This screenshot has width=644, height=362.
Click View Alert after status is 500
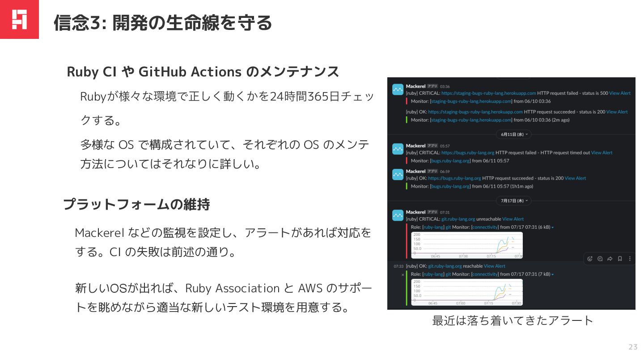[x=620, y=93]
